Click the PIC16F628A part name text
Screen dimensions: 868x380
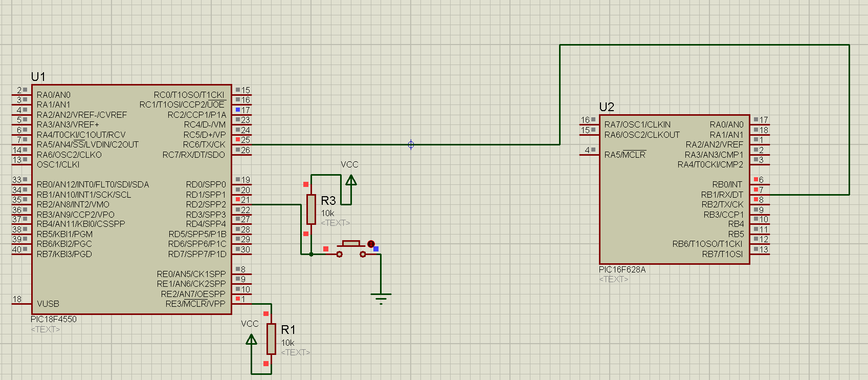point(622,269)
